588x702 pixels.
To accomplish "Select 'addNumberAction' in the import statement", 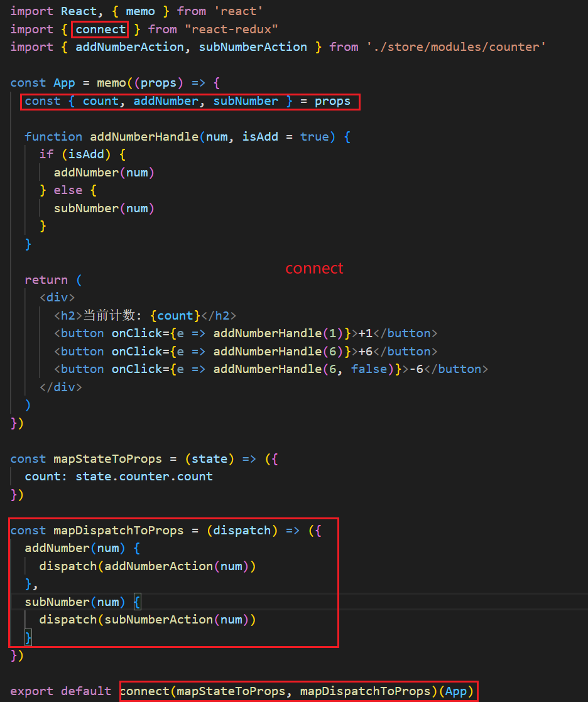I will 129,47.
